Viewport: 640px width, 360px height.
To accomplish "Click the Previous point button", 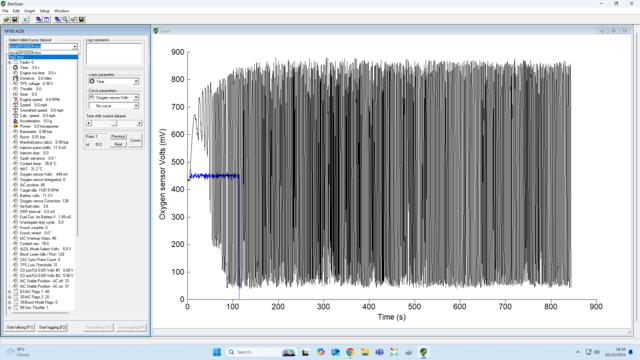I will (x=118, y=136).
